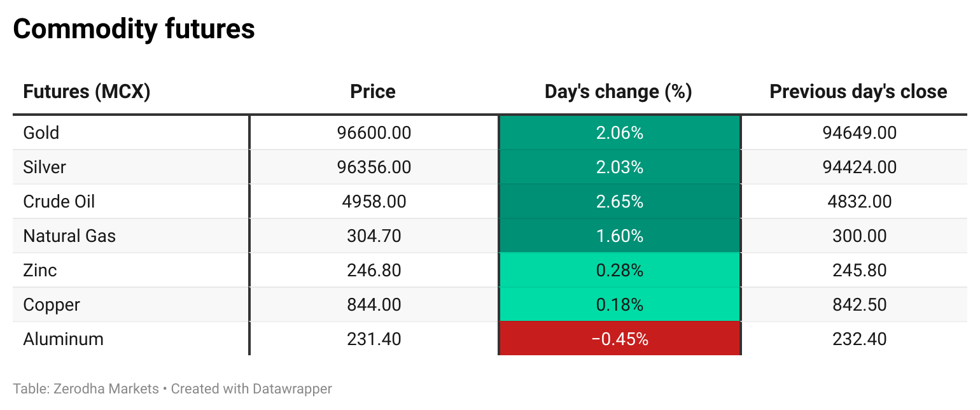This screenshot has height=410, width=980.
Task: Click the Day's change (%) column header
Action: (x=618, y=92)
